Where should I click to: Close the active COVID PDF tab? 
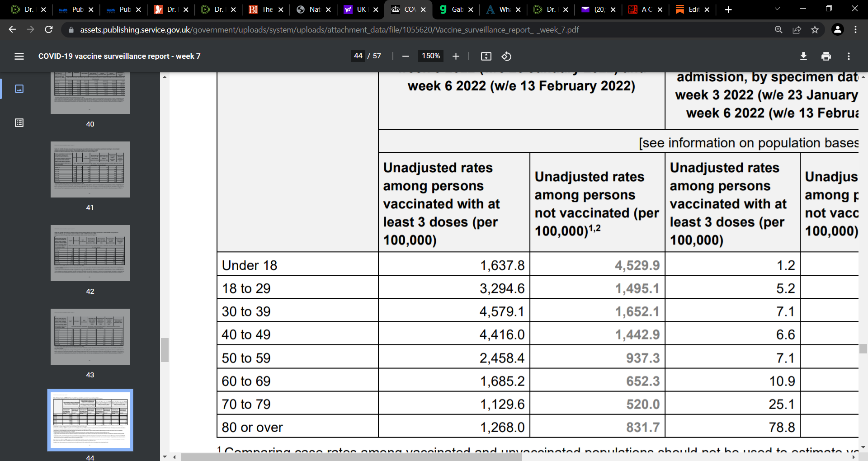pyautogui.click(x=423, y=9)
